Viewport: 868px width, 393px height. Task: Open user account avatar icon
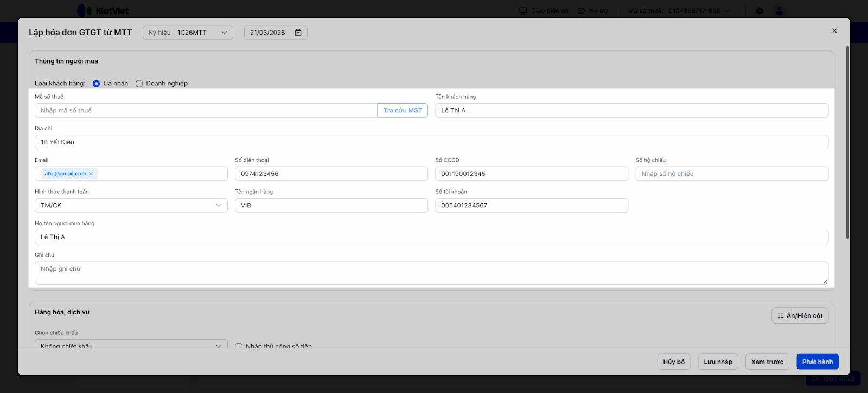point(780,11)
